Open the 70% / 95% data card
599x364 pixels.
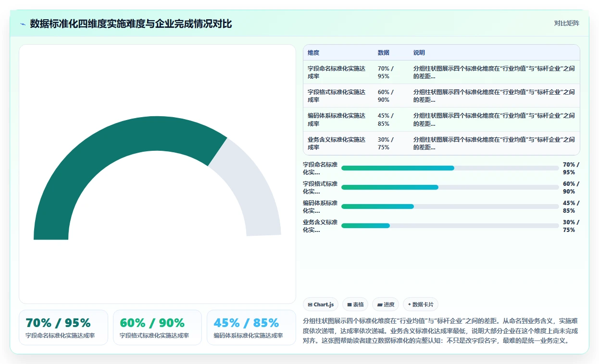click(x=63, y=328)
